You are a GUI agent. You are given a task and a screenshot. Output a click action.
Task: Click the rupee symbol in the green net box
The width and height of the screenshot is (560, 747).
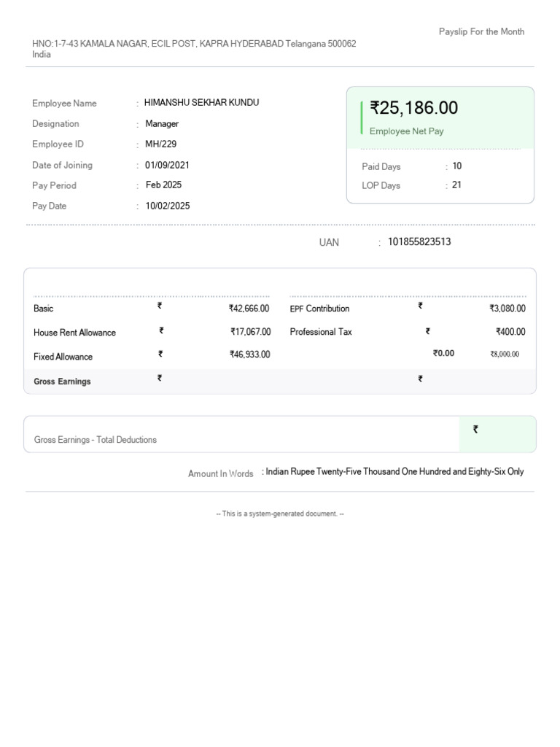[475, 430]
